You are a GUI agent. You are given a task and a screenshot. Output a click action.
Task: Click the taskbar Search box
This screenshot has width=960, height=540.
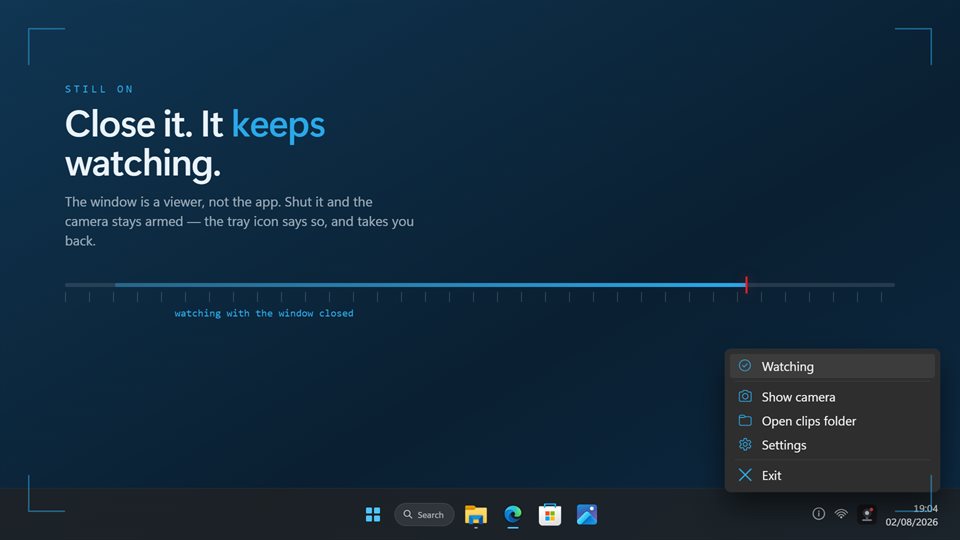coord(424,514)
